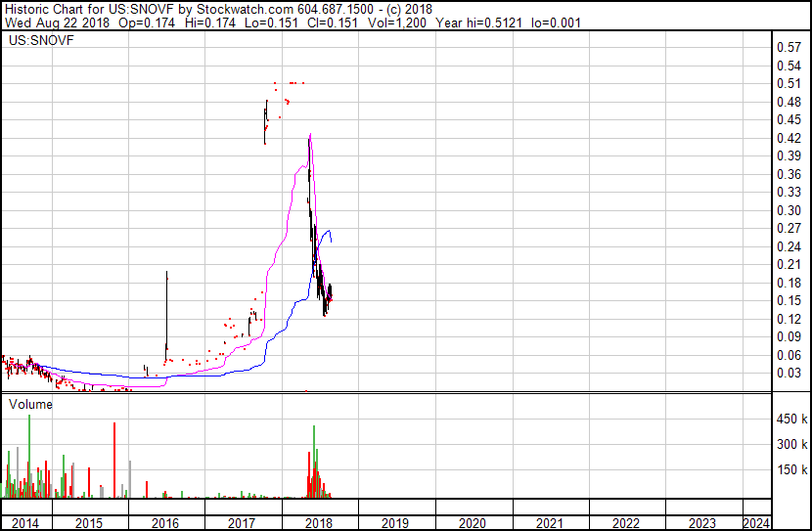This screenshot has width=812, height=531.
Task: Select the 2021 year label on time axis
Action: pyautogui.click(x=549, y=523)
